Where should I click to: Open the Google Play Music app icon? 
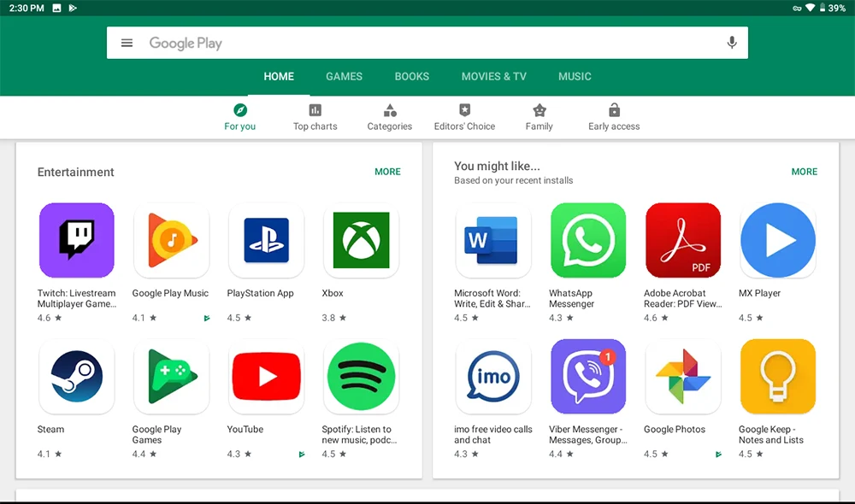tap(172, 240)
